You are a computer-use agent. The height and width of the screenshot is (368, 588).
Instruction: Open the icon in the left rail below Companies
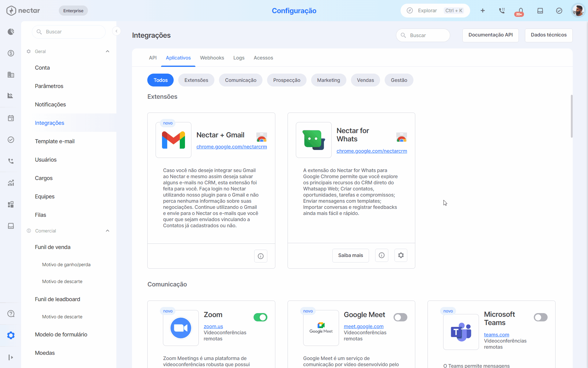click(x=11, y=96)
